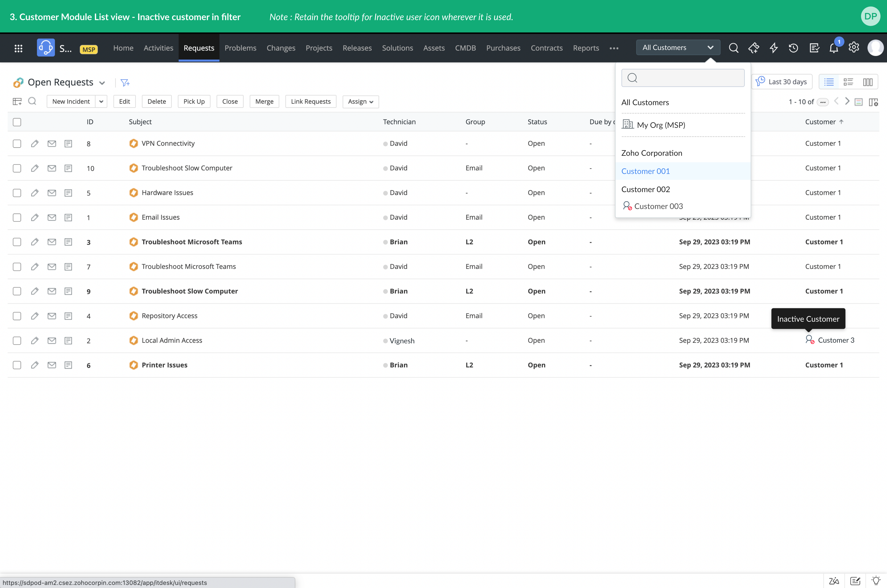Click the Pick Up button
The image size is (887, 588).
pos(194,102)
